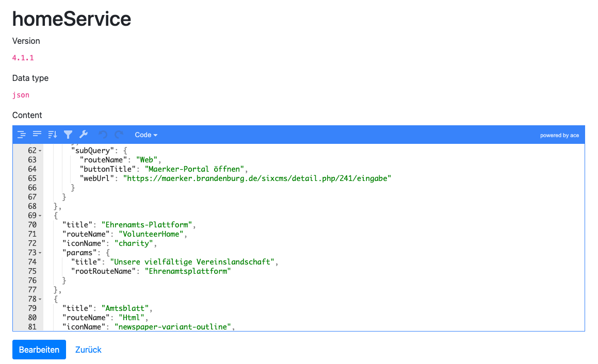Click the sort contents icon
Viewport: 598px width, 364px height.
pyautogui.click(x=52, y=135)
